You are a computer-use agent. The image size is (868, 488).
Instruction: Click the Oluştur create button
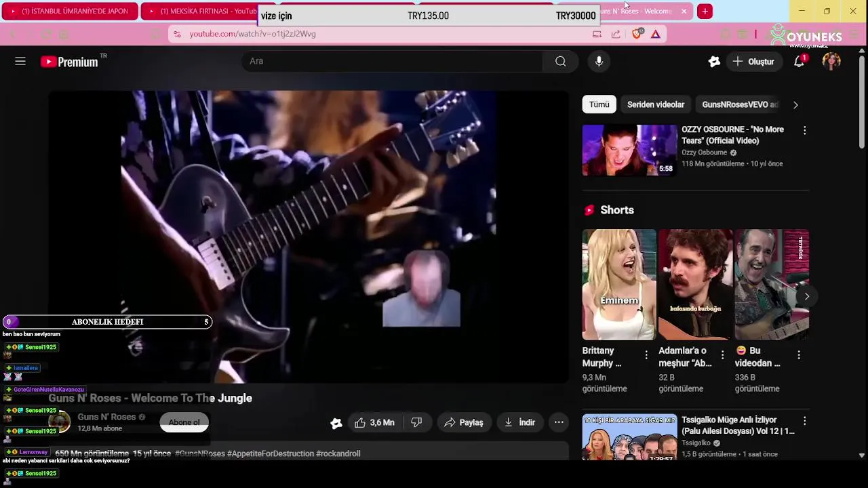[753, 61]
